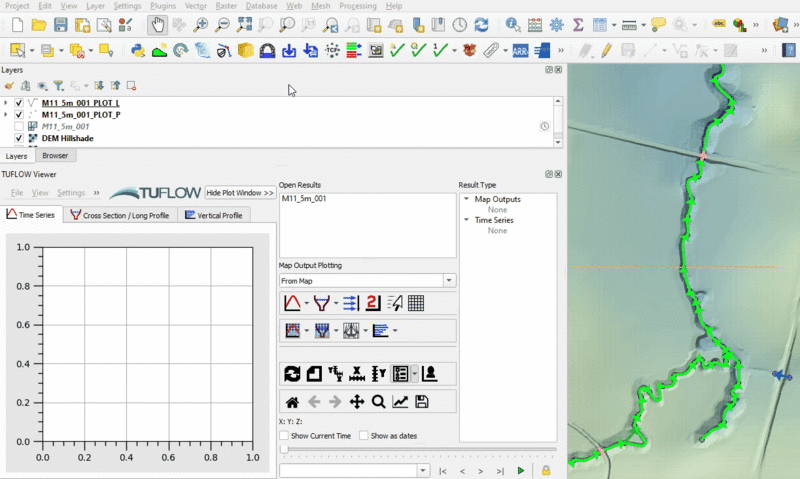This screenshot has width=800, height=479.
Task: Click the save plot floppy disk icon
Action: pyautogui.click(x=422, y=402)
